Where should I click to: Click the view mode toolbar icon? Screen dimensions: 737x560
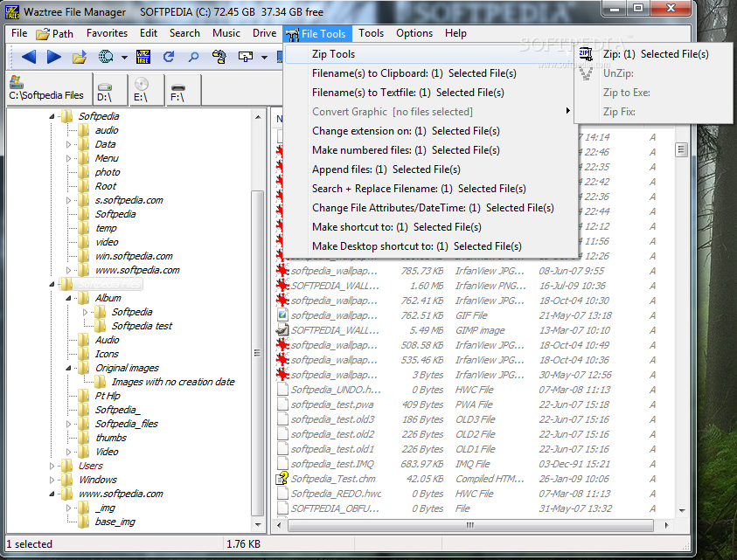click(246, 57)
